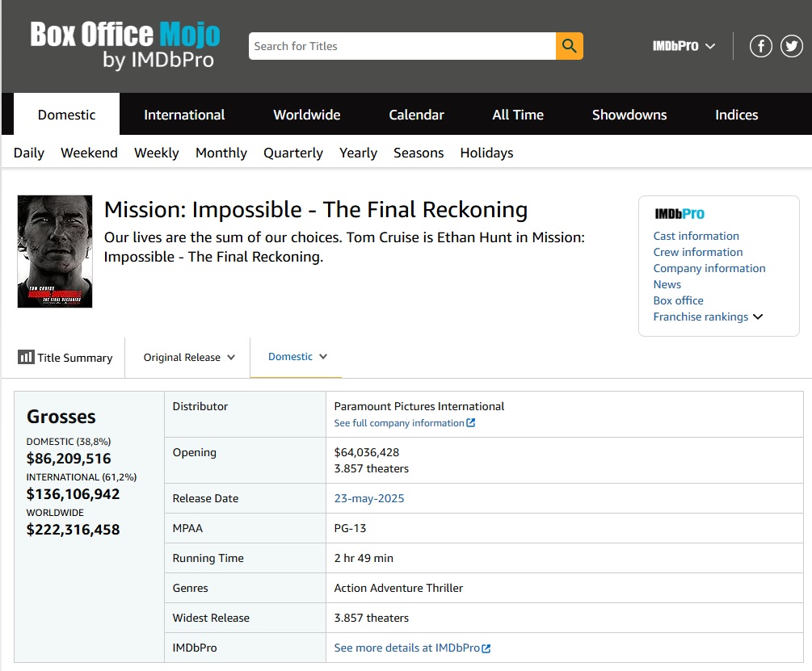Click See more details at IMDbPro link
Screen dimensions: 812x671
412,648
